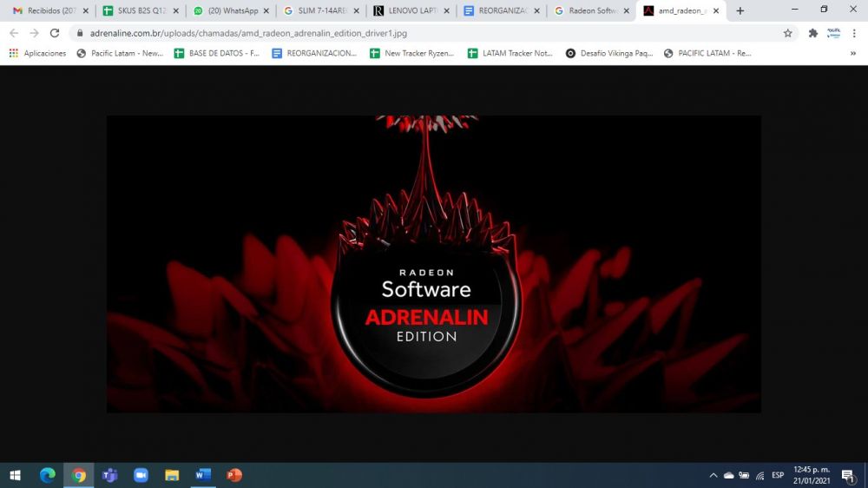Screen dimensions: 868x488
Task: Open the REORGANIZACION bookmark
Action: (x=314, y=53)
